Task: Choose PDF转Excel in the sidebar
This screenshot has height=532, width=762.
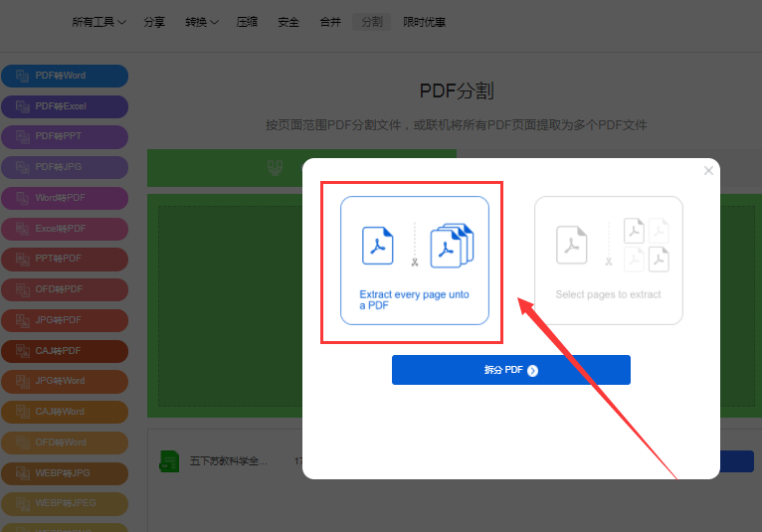Action: tap(65, 106)
